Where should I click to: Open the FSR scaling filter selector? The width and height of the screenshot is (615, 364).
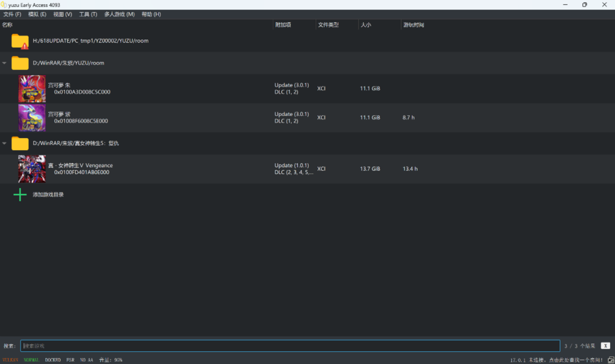(70, 360)
